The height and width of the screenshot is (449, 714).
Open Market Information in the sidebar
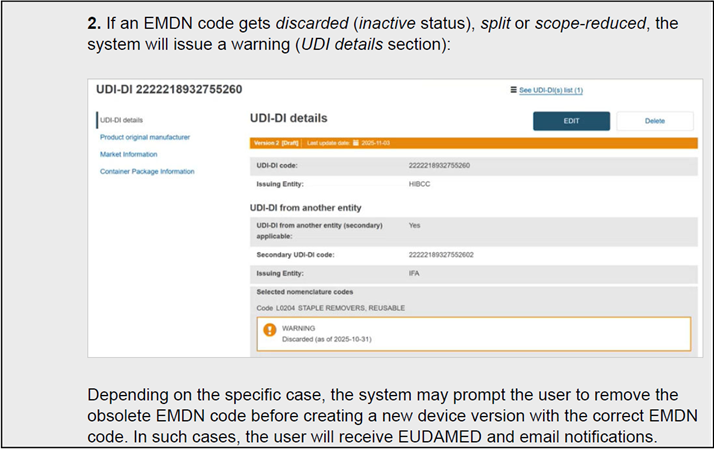[129, 154]
